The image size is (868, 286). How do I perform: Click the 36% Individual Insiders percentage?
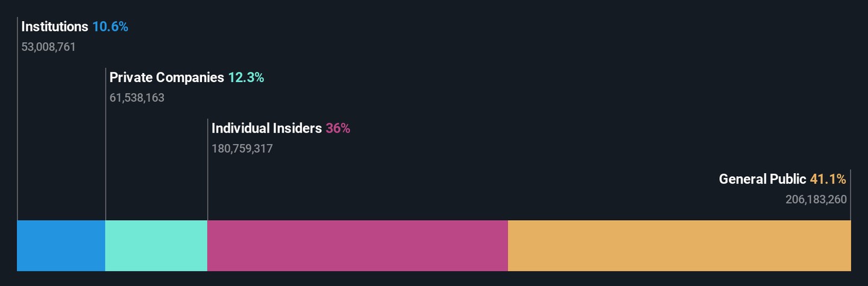coord(338,128)
